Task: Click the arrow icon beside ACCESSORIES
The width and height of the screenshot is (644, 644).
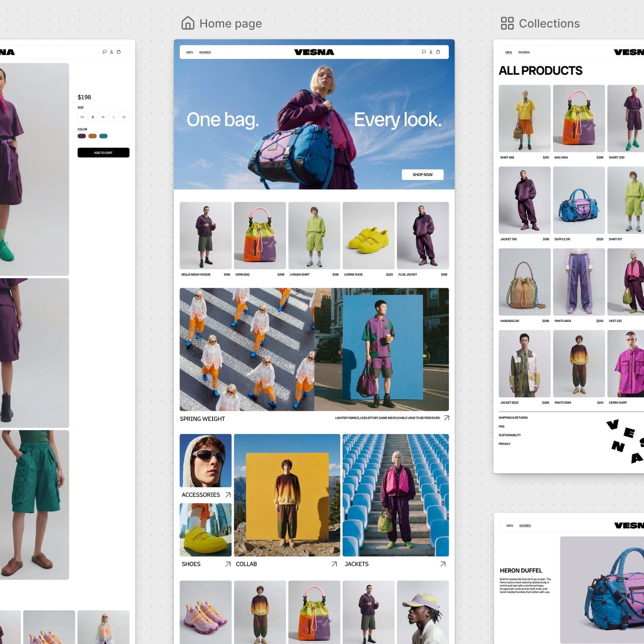Action: pos(228,495)
